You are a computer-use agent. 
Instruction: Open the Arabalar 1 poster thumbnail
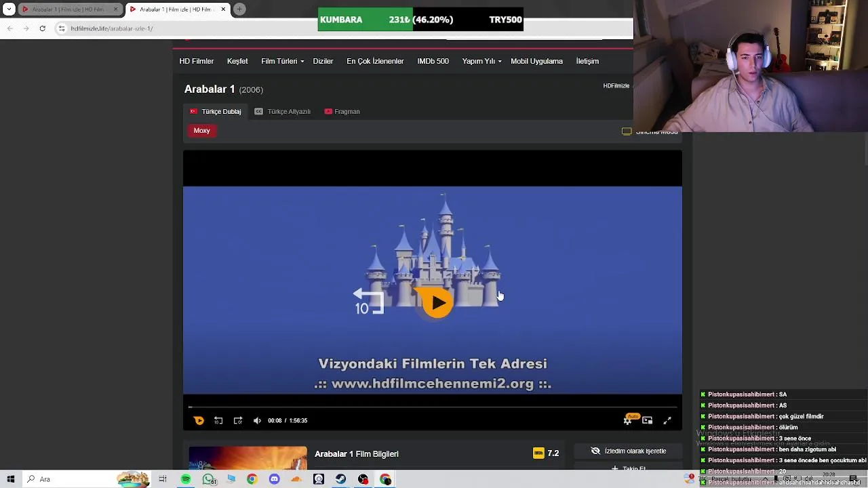click(x=248, y=459)
